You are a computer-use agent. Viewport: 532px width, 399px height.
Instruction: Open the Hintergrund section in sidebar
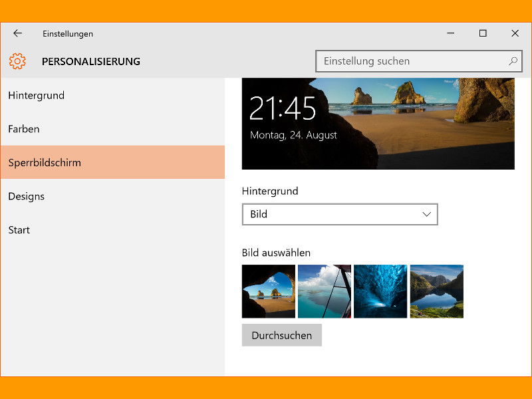(112, 95)
